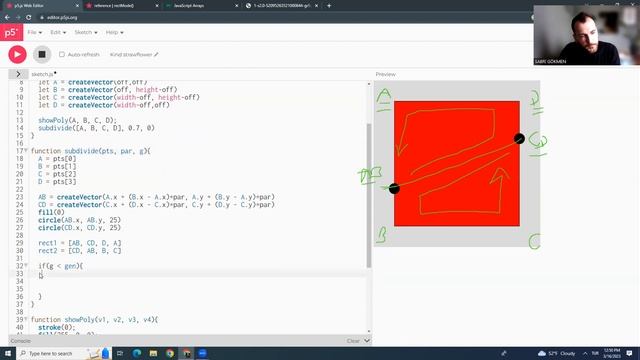Stop the running sketch
Image resolution: width=640 pixels, height=360 pixels.
tap(42, 54)
